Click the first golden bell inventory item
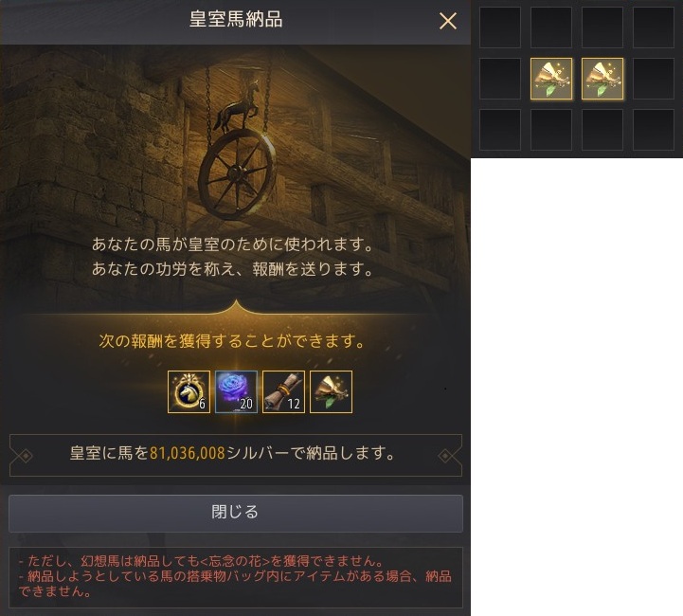683x616 pixels. 551,79
